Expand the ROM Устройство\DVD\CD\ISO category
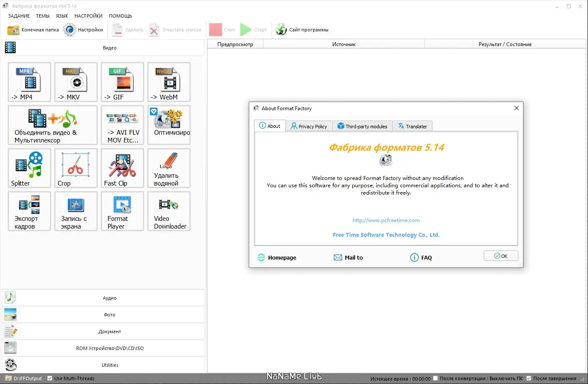Screen dimensions: 588x384 point(103,348)
